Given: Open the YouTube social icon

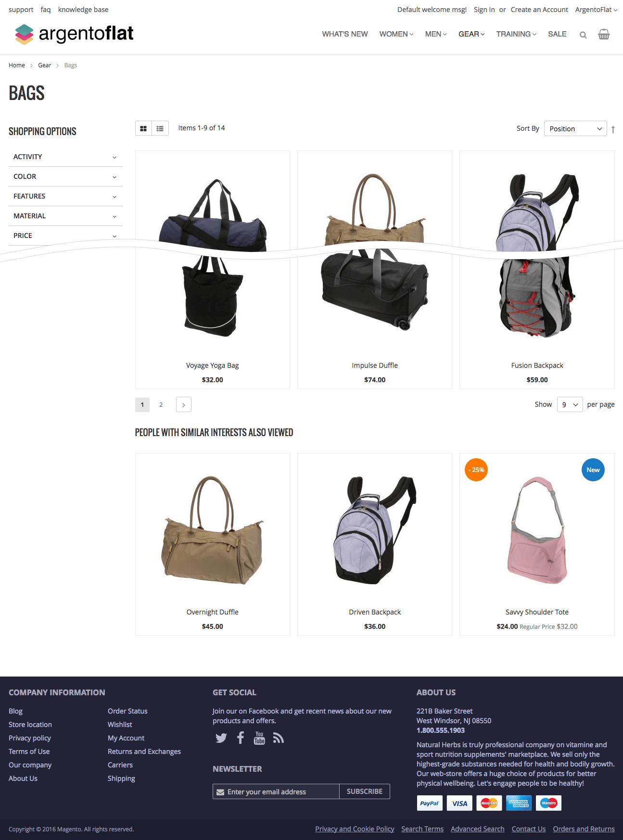Looking at the screenshot, I should click(x=259, y=738).
